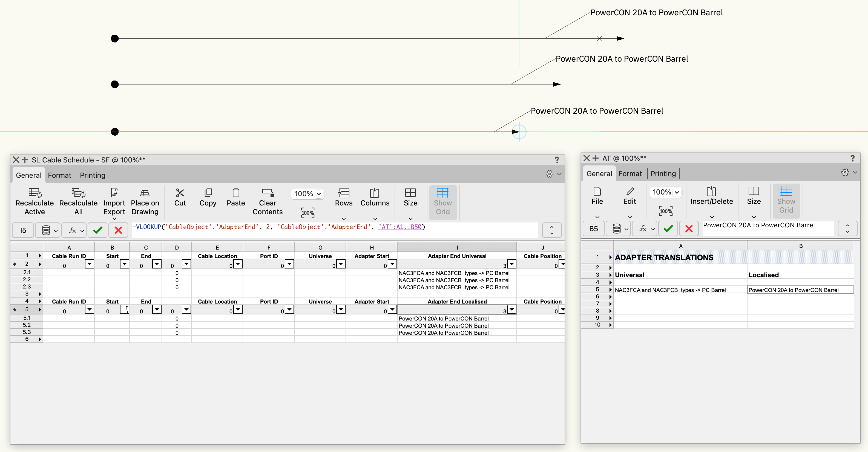The width and height of the screenshot is (868, 452).
Task: Click the Edit pencil icon in the AT worksheet
Action: point(630,191)
